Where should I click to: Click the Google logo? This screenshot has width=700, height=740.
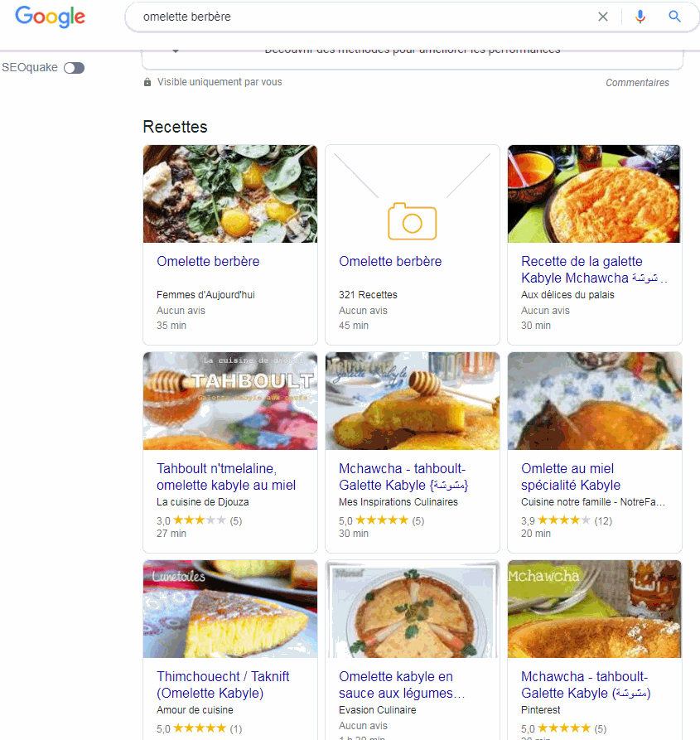(50, 17)
